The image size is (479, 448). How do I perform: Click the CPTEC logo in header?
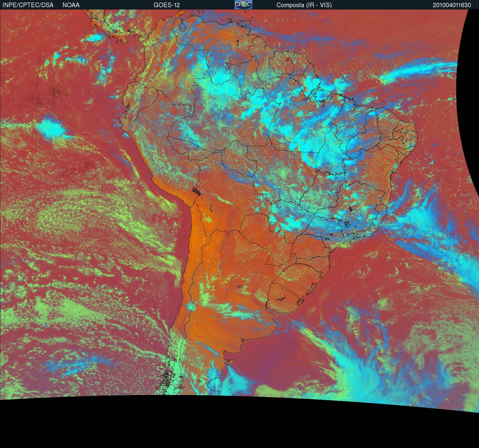click(243, 5)
